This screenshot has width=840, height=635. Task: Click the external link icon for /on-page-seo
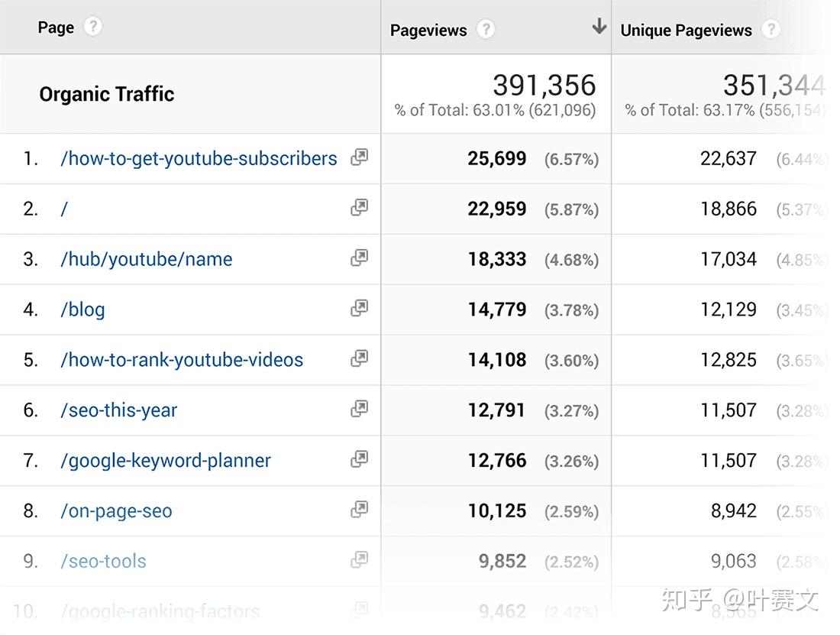(x=359, y=510)
